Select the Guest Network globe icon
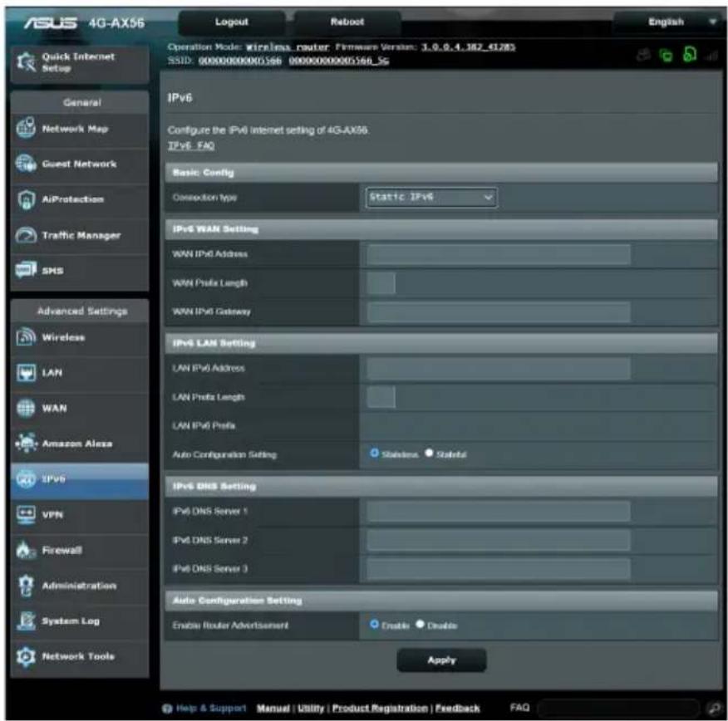728x721 pixels. 26,164
